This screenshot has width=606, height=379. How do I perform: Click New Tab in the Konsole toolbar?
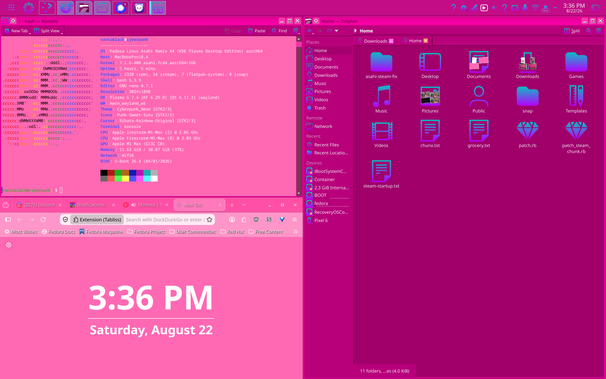pos(16,31)
